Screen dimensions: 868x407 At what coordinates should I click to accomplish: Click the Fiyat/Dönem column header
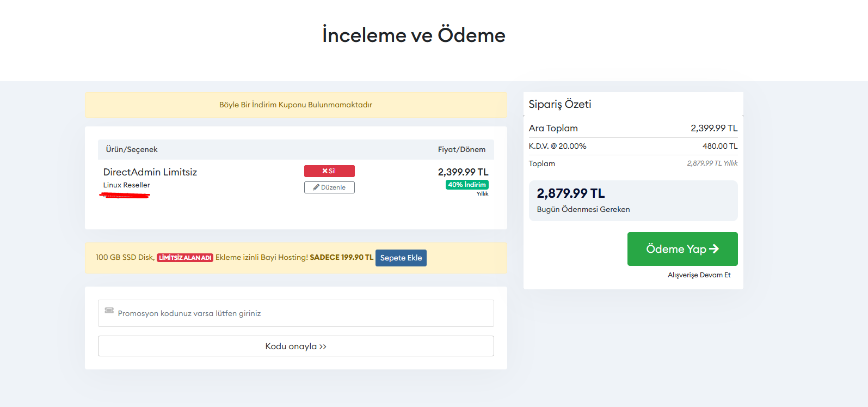[461, 149]
